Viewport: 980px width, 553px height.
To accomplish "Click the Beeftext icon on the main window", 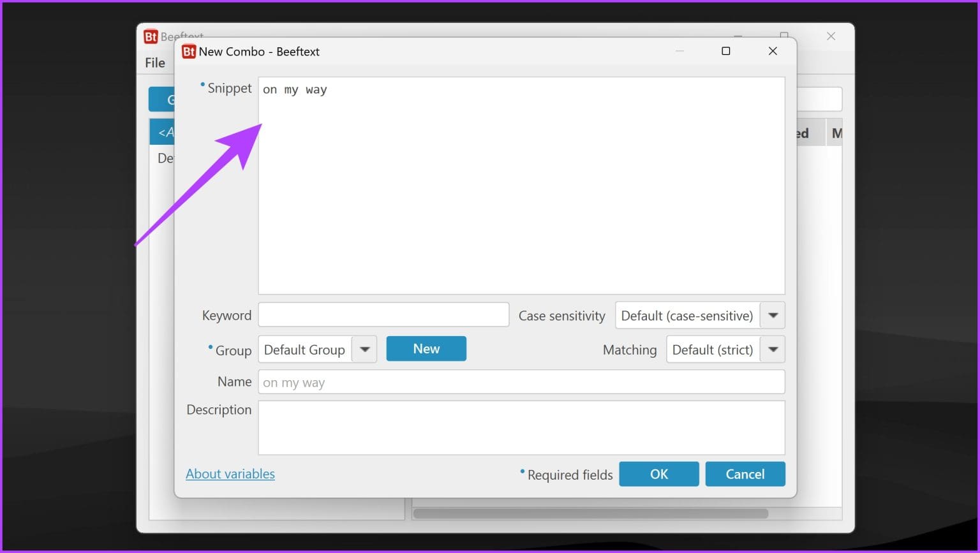I will point(152,36).
